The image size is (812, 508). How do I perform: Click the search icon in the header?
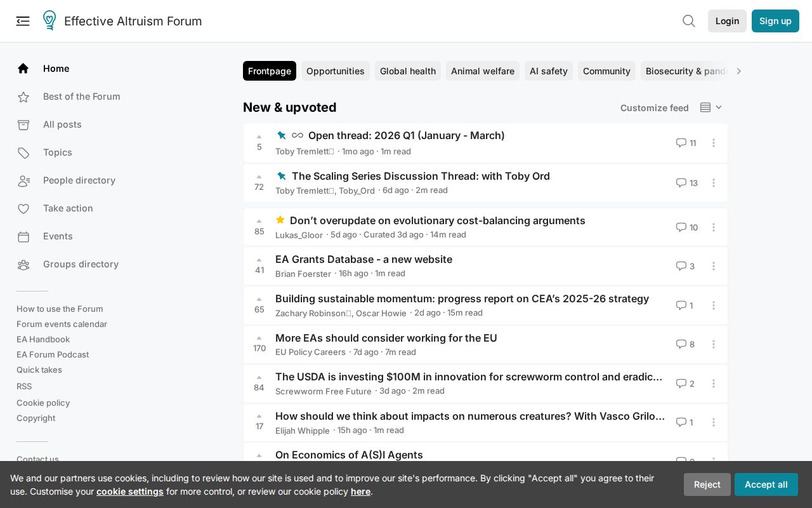689,21
